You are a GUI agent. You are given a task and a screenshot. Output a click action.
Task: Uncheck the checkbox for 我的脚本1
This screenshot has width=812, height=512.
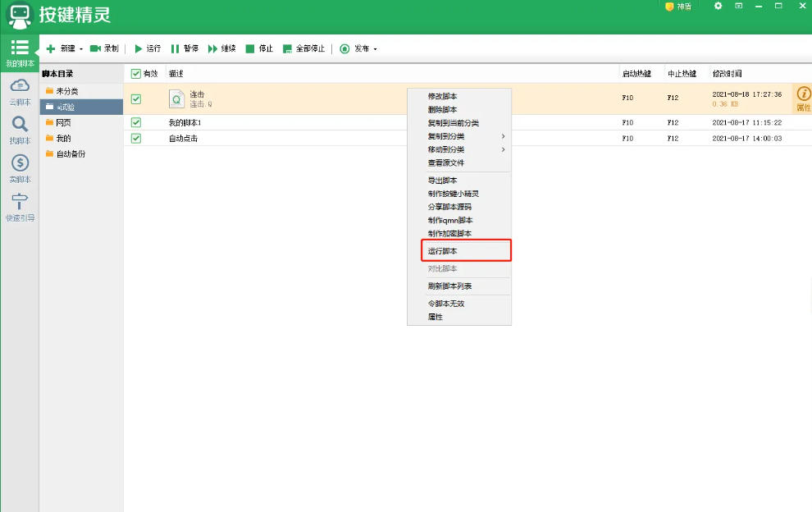(136, 122)
